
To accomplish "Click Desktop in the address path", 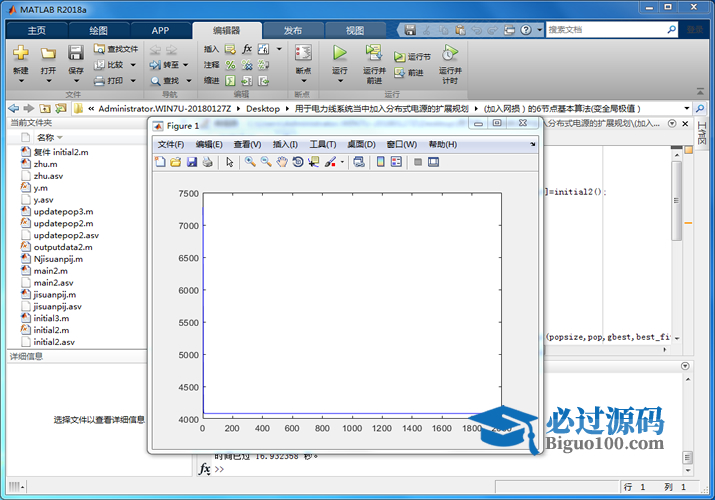I will point(263,108).
